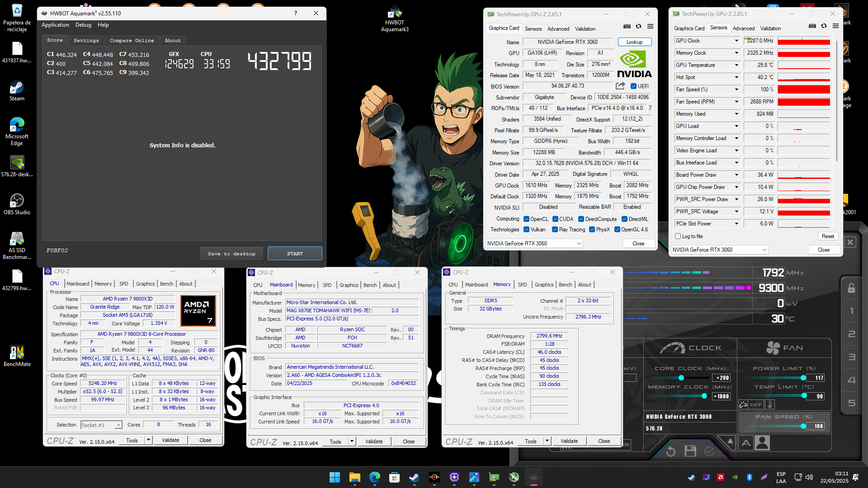868x488 pixels.
Task: Open the Advanced tab in the left GPU-Z window
Action: pos(558,29)
